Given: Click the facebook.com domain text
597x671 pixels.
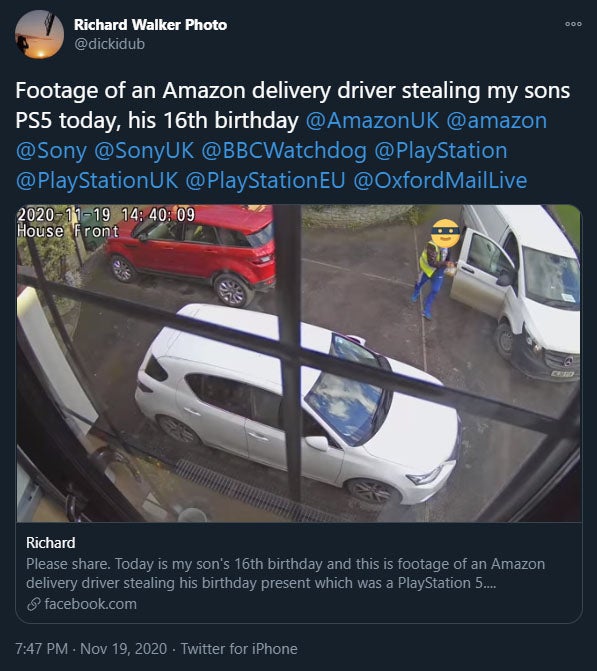Looking at the screenshot, I should tap(90, 604).
